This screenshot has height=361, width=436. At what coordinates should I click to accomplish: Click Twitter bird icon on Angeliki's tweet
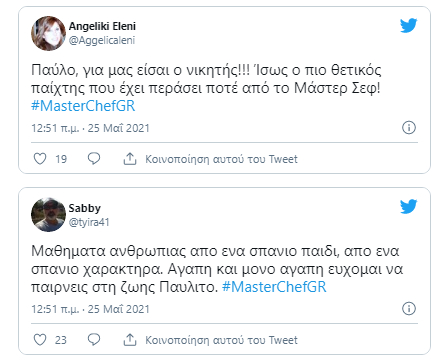(x=408, y=25)
